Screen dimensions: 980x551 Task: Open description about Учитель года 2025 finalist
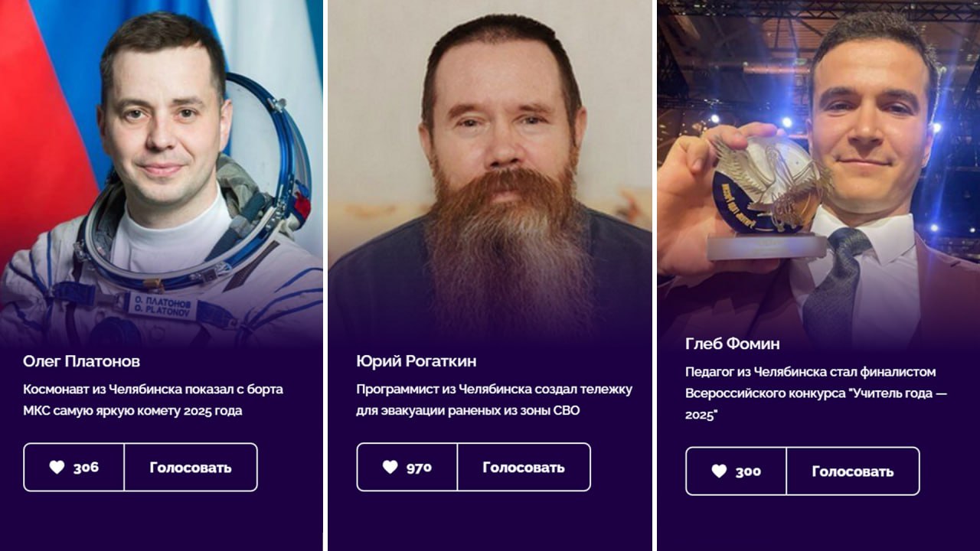click(x=816, y=393)
